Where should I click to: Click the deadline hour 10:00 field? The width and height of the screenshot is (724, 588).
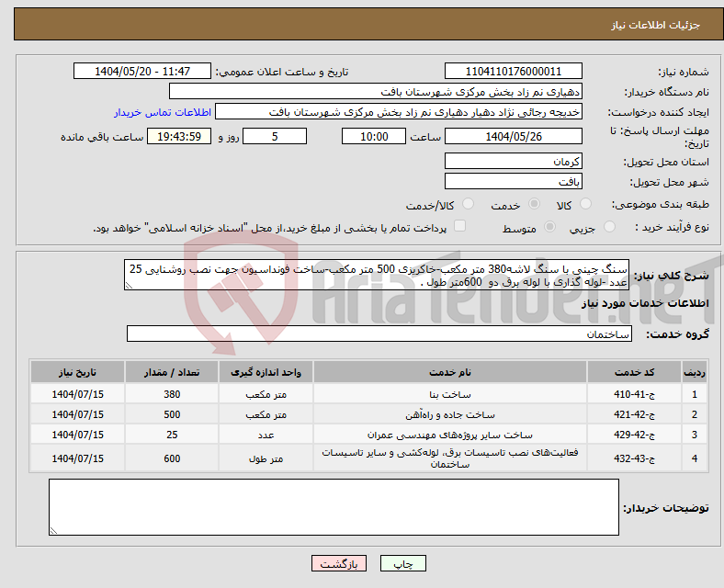click(374, 136)
